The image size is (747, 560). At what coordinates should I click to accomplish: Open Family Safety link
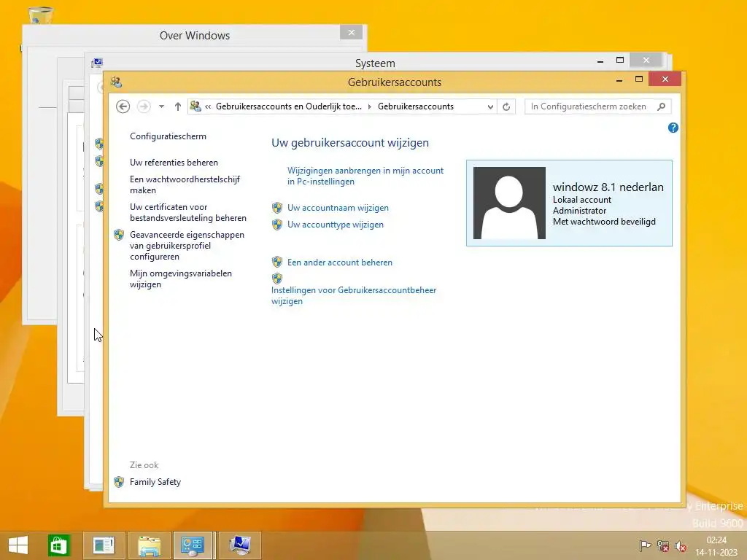click(x=155, y=482)
